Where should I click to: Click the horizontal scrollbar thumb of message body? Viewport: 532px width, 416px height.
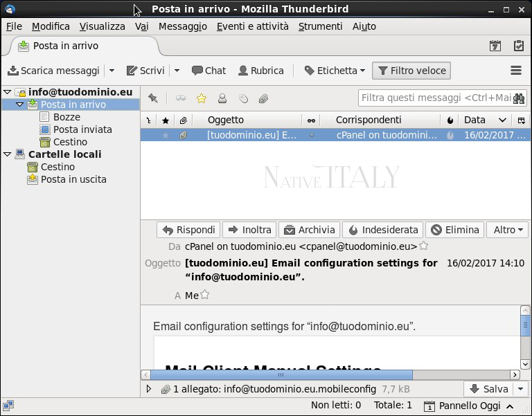281,374
